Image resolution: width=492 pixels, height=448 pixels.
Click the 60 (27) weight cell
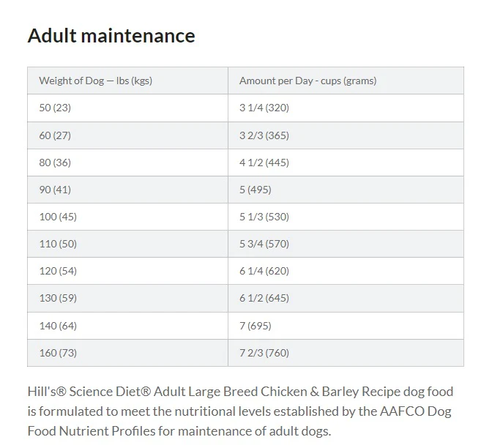click(x=127, y=135)
